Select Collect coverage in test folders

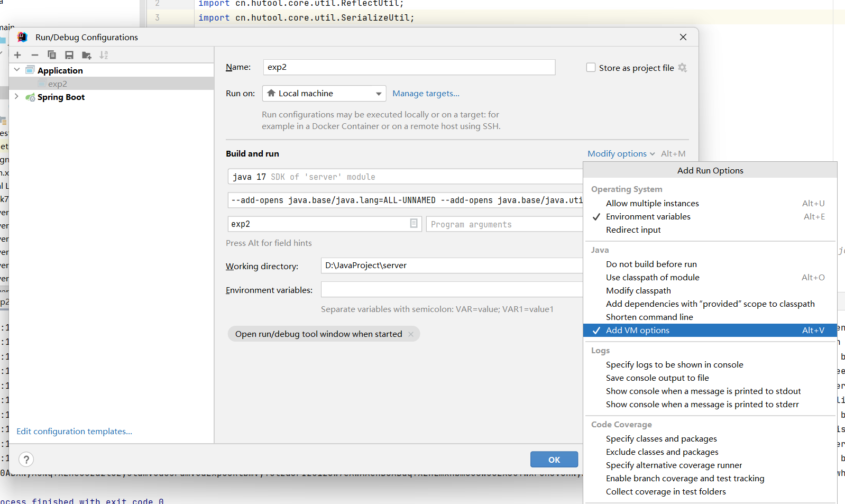coord(710,492)
